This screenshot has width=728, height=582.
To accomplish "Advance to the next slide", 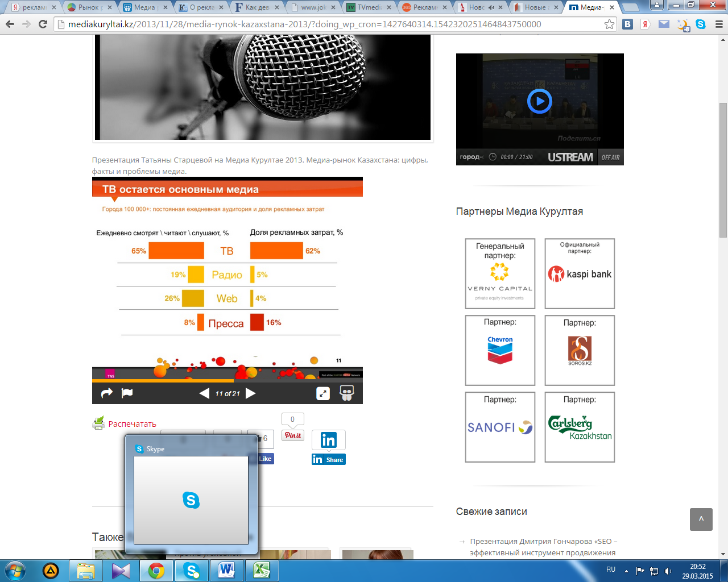I will [x=251, y=393].
